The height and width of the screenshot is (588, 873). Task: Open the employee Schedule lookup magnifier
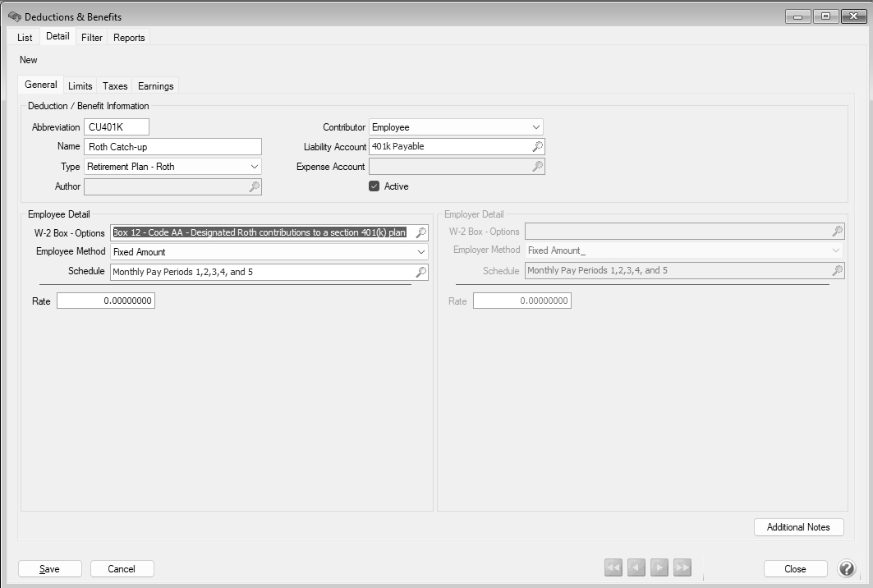420,272
